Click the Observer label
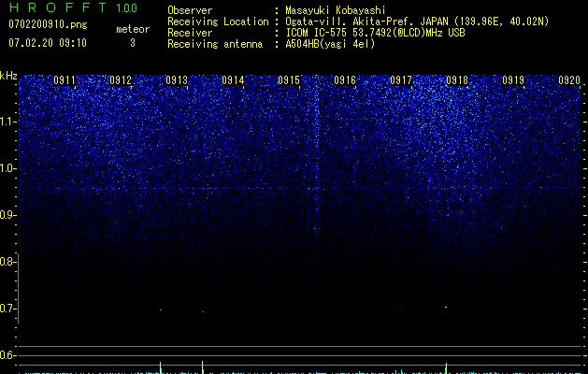The height and width of the screenshot is (374, 588). [190, 10]
